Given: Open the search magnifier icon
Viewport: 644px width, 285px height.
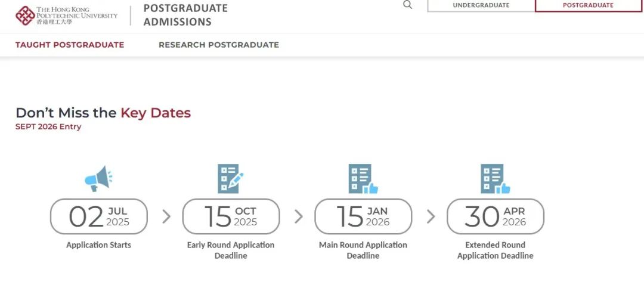Looking at the screenshot, I should pos(407,5).
